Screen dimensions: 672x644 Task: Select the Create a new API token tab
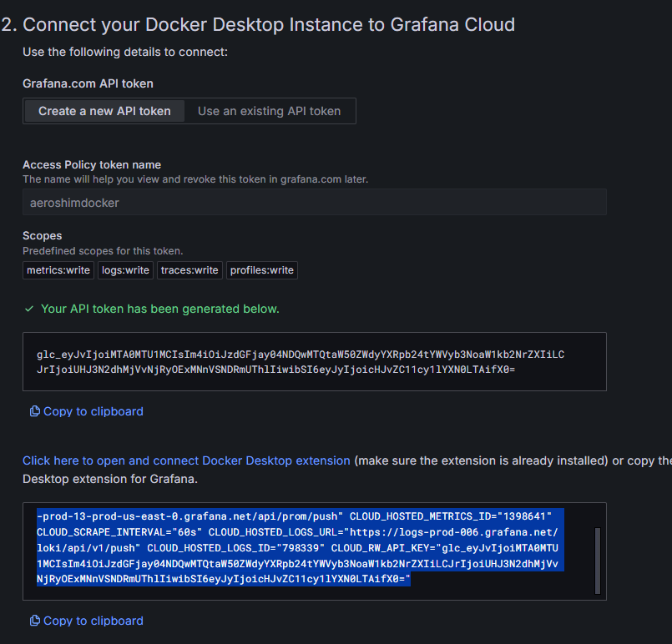(x=104, y=111)
